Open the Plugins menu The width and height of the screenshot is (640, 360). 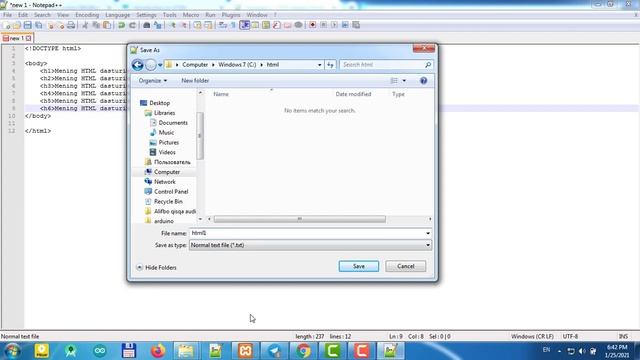(231, 15)
